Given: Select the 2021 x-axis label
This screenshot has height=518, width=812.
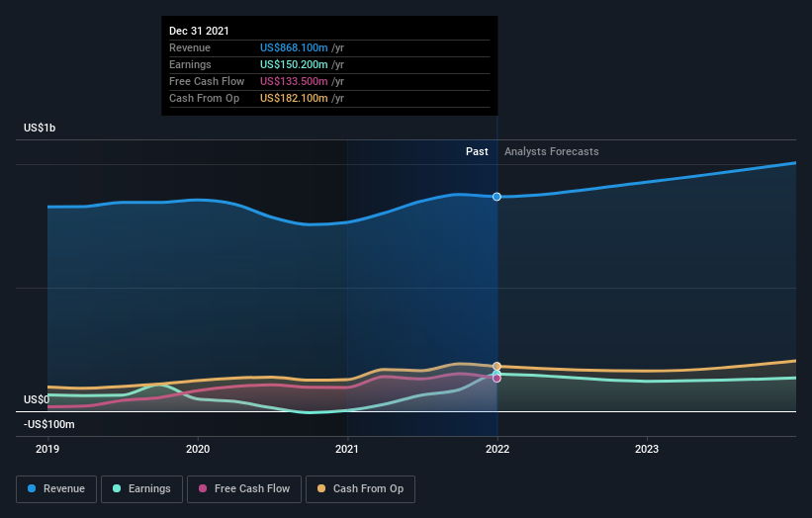Looking at the screenshot, I should 347,449.
